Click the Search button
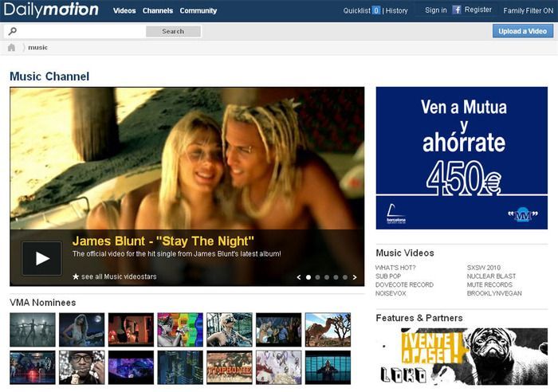Viewport: 558px width, 392px height. coord(173,31)
